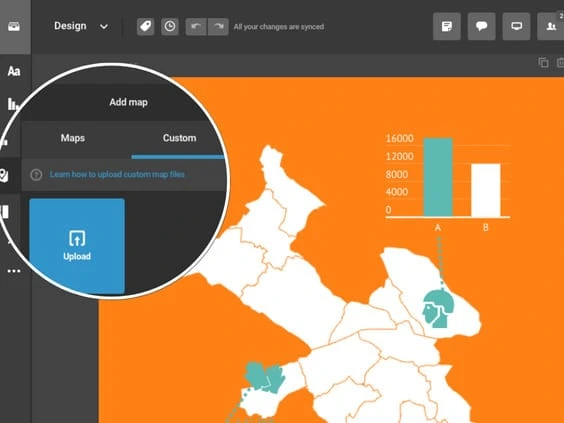Click the teal bar A in the chart

tap(438, 177)
